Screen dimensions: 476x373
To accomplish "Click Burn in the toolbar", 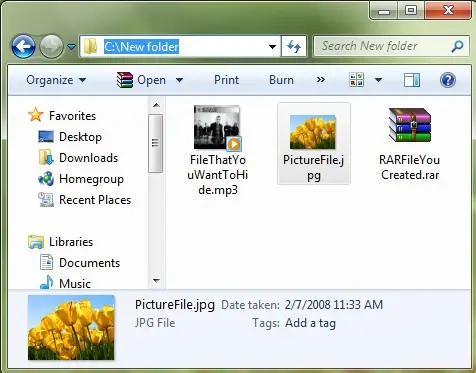I will tap(281, 80).
